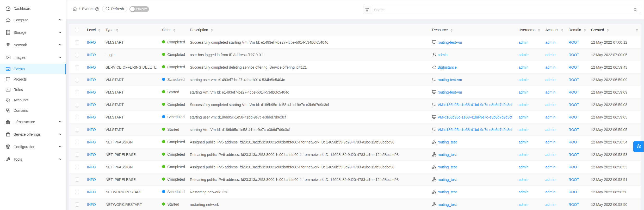Check the SERVICE.OFFERING.DELETE event checkbox
Screen dimensions: 644x210
(77, 67)
